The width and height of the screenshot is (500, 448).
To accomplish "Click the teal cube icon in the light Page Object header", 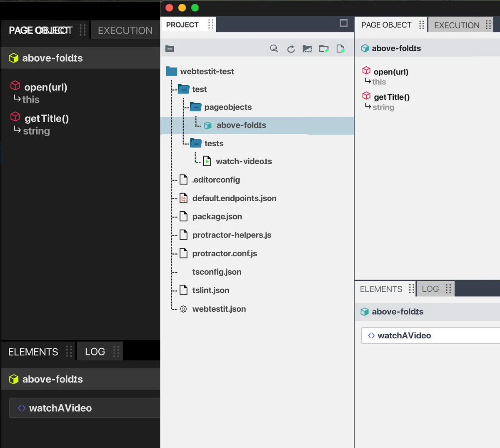I will tap(365, 48).
